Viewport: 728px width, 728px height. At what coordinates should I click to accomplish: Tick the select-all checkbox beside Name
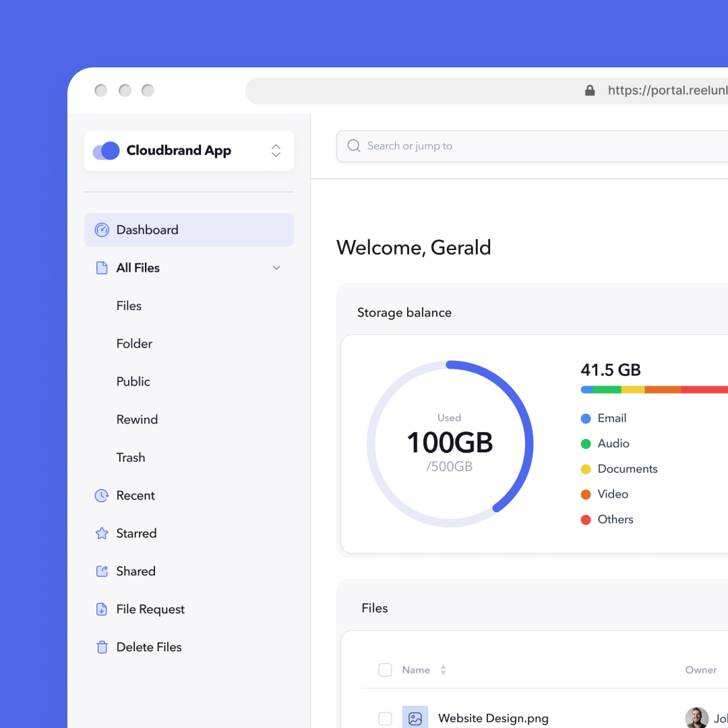click(385, 670)
